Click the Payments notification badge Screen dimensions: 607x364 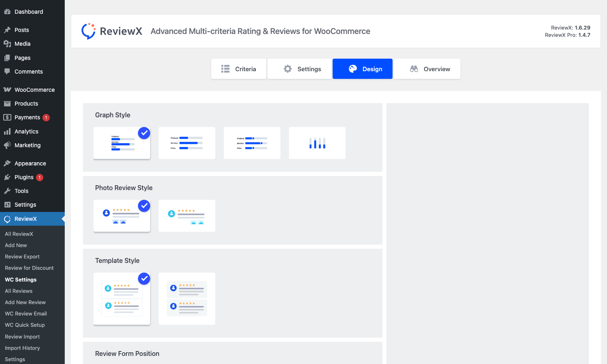point(46,118)
